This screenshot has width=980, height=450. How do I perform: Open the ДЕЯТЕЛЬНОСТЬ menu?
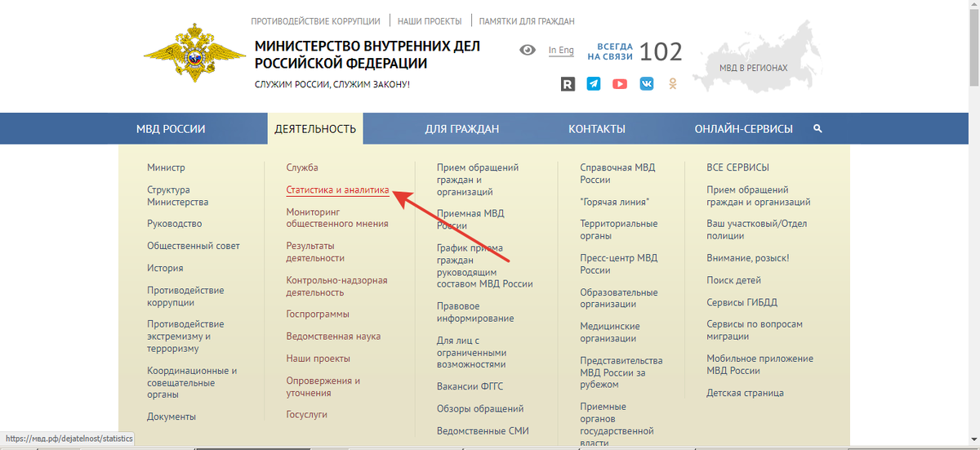point(315,129)
